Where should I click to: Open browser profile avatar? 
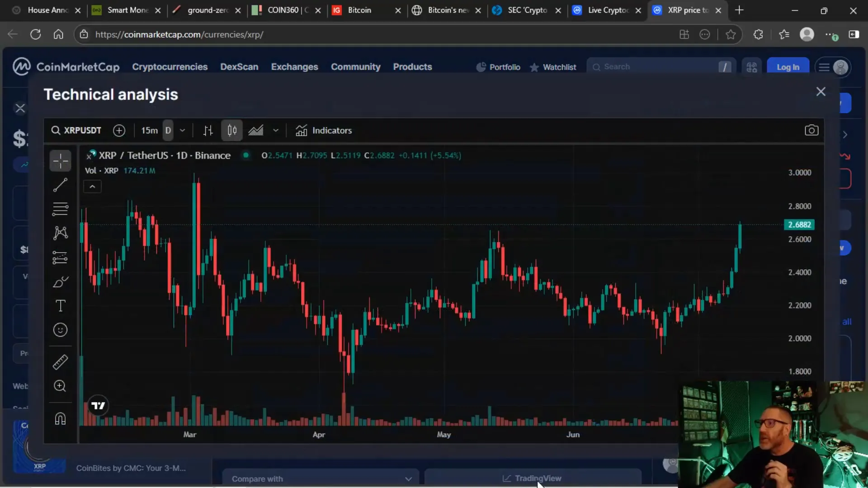[x=807, y=34]
